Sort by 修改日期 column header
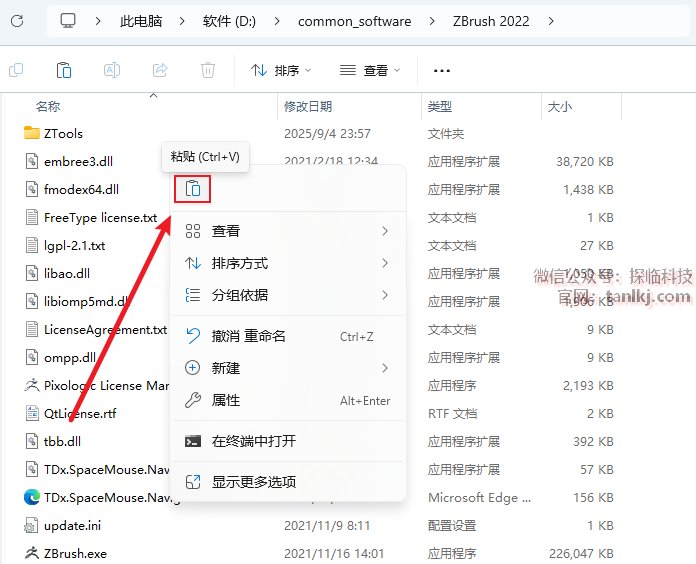Viewport: 696px width, 564px height. (308, 106)
